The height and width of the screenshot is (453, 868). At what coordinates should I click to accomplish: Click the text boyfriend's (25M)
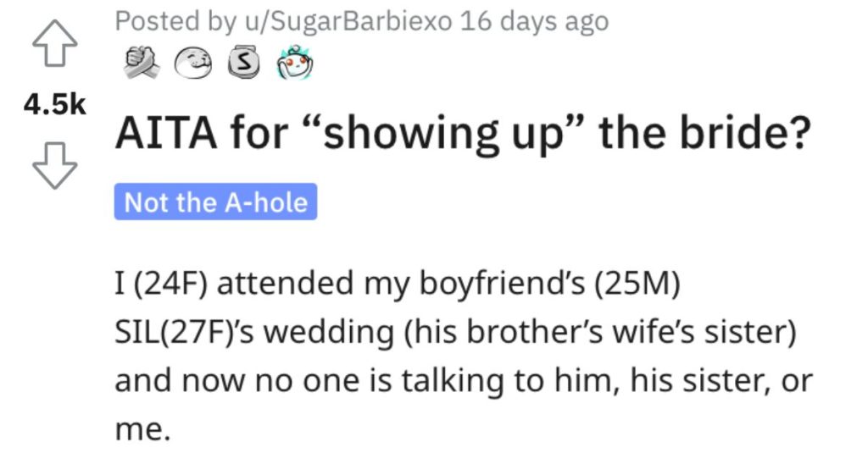pyautogui.click(x=548, y=284)
